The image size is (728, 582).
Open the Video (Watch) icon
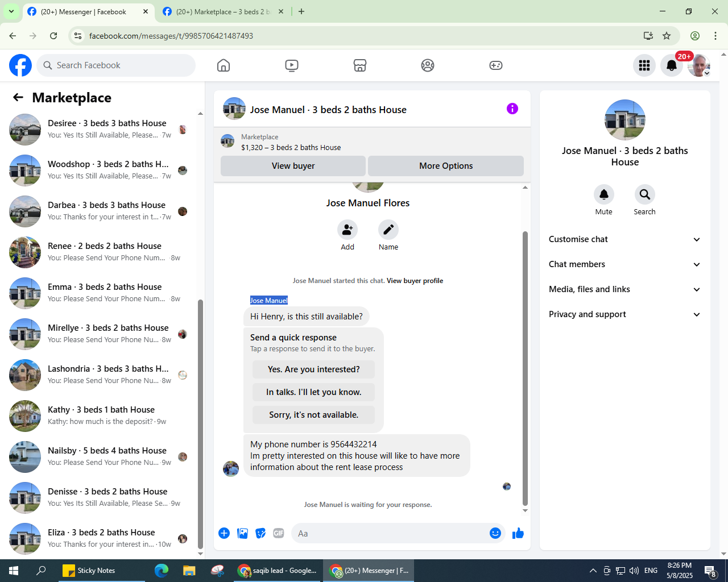pos(292,65)
